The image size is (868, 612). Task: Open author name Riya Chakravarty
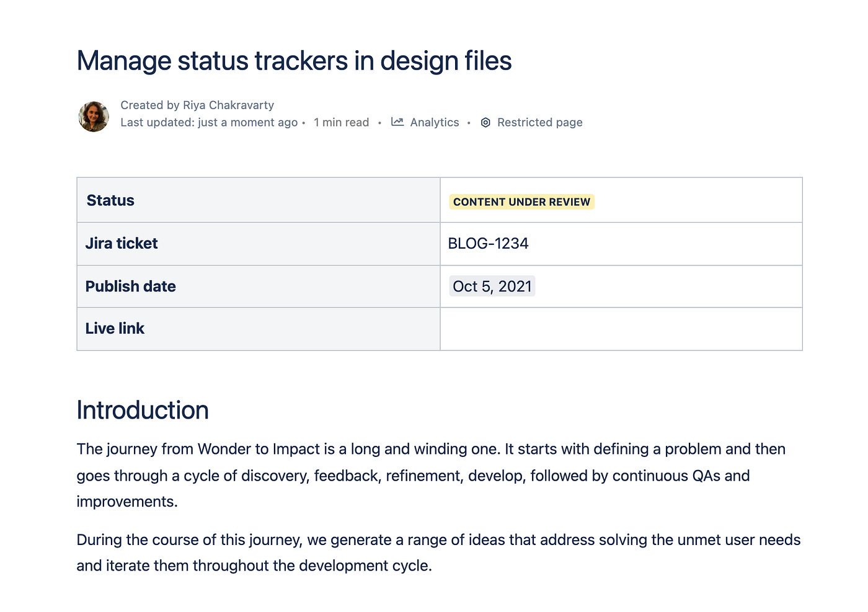click(228, 105)
